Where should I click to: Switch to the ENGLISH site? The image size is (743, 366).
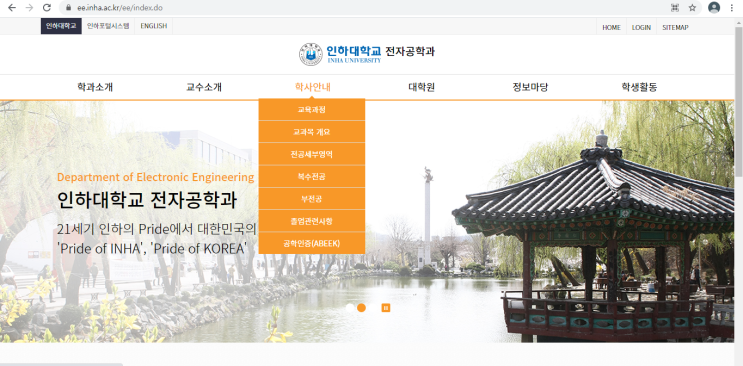click(154, 26)
